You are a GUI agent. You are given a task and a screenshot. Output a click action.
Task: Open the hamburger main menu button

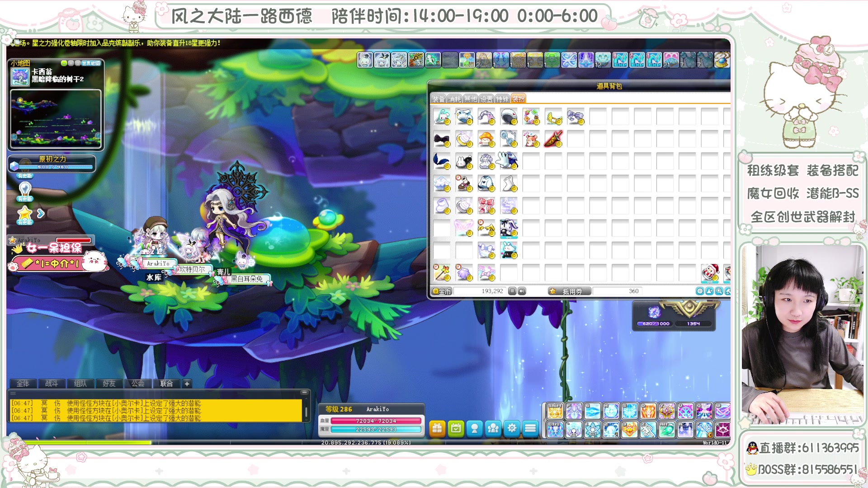[x=531, y=428]
